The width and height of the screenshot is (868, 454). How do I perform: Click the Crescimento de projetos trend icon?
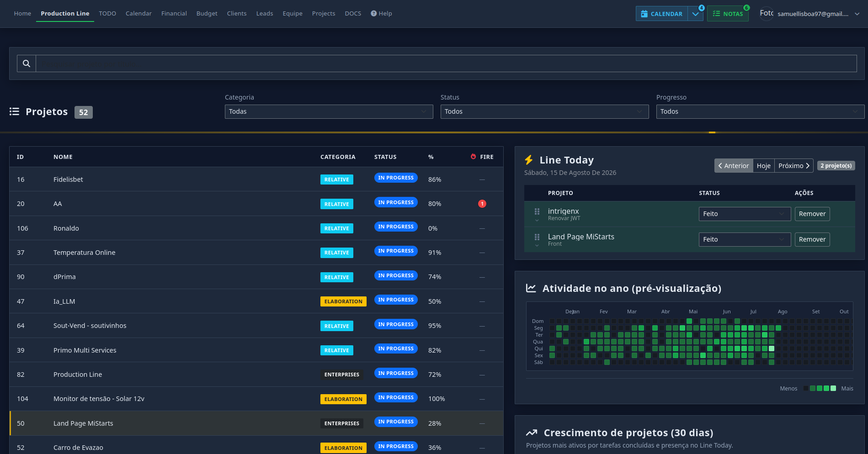click(x=532, y=433)
